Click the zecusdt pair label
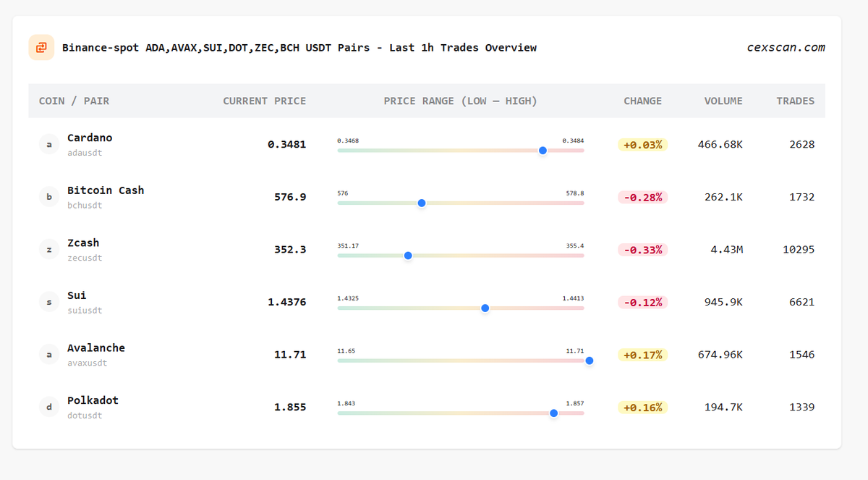Screen dimensions: 868x480 click(x=85, y=258)
